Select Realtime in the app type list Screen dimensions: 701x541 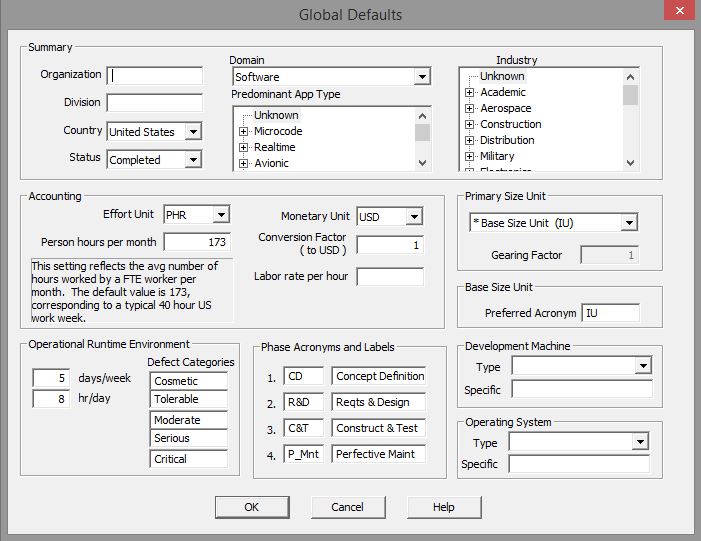pos(274,147)
